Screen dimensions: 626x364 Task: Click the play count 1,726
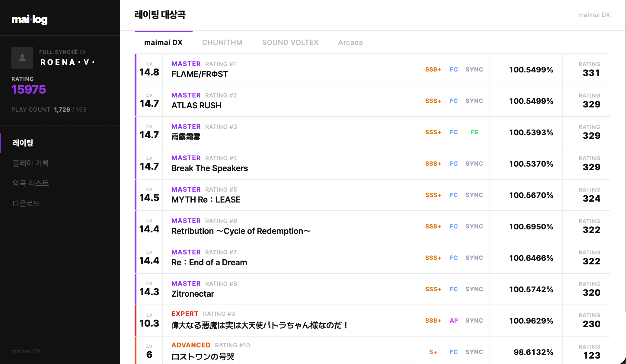point(62,110)
